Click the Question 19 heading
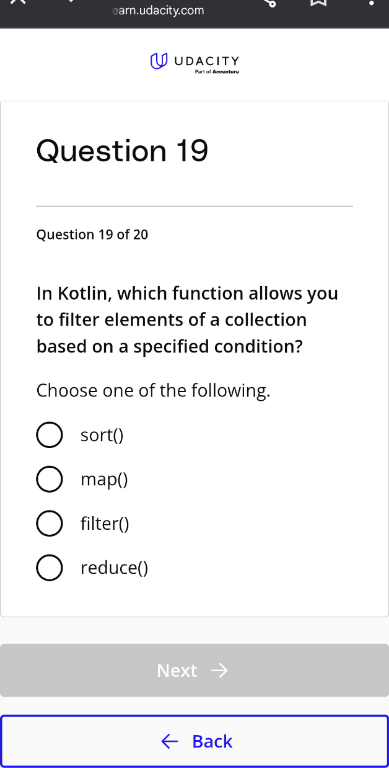The height and width of the screenshot is (768, 389). point(122,150)
